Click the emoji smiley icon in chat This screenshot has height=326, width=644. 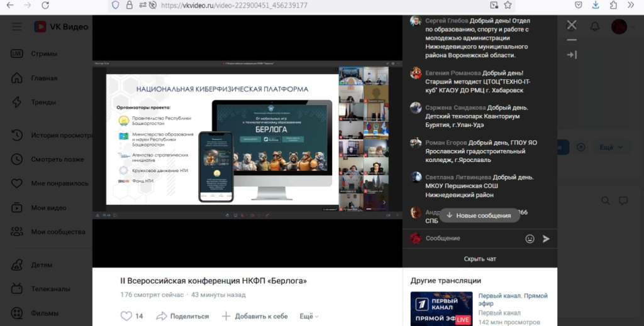530,239
